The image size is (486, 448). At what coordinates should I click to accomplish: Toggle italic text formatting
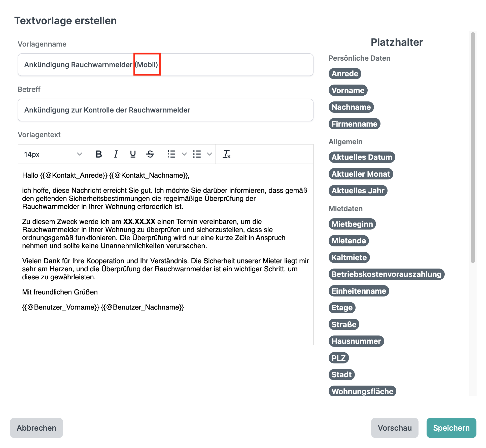click(x=116, y=154)
